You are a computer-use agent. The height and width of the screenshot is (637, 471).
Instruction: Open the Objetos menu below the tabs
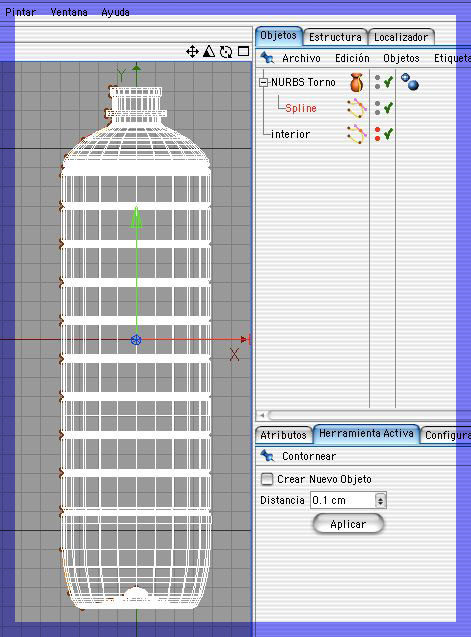point(401,58)
